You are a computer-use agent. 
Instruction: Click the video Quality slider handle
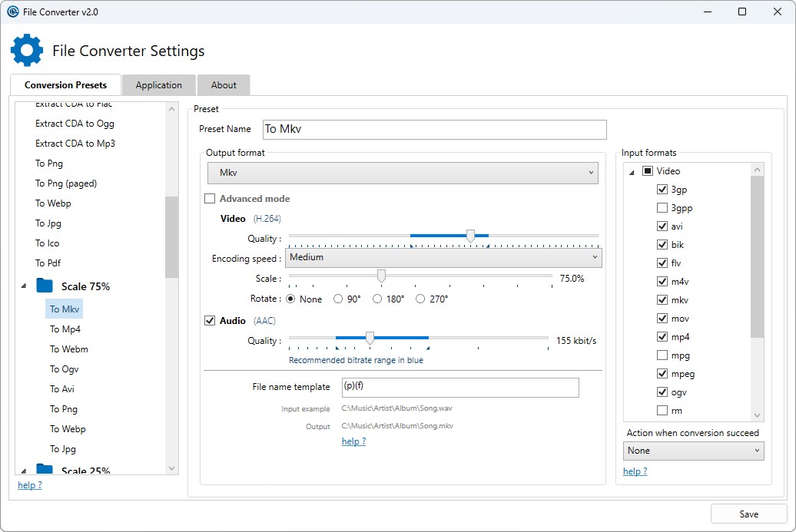click(471, 236)
